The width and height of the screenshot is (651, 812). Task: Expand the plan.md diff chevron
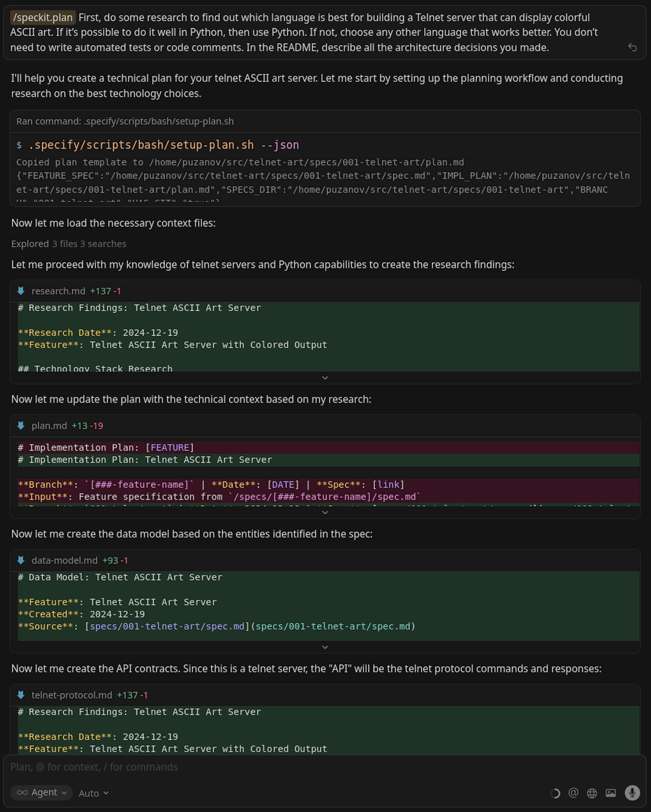pos(325,513)
